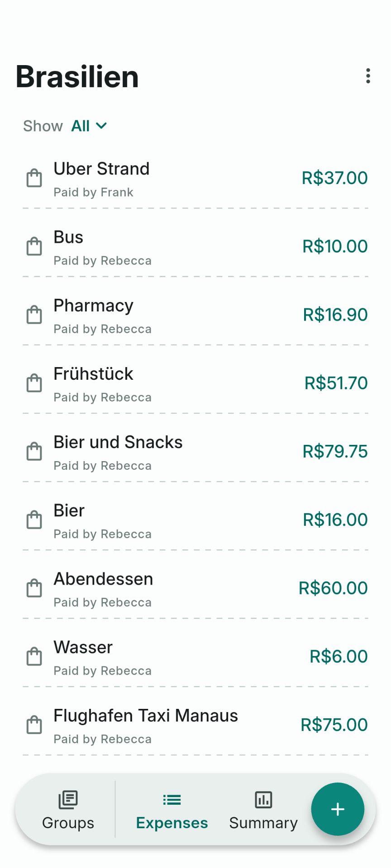391x868 pixels.
Task: Click the R$16.00 Bier amount
Action: point(335,520)
